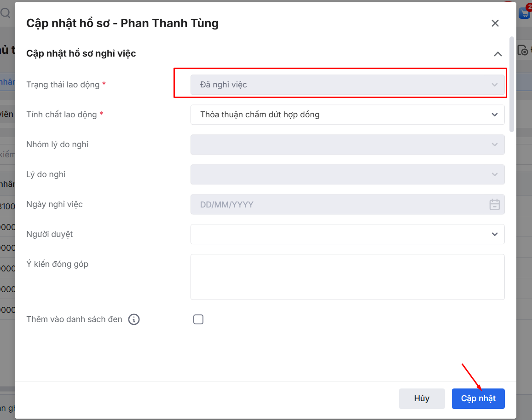The width and height of the screenshot is (532, 420).
Task: Expand the Lý do nghỉ dropdown
Action: tap(347, 174)
